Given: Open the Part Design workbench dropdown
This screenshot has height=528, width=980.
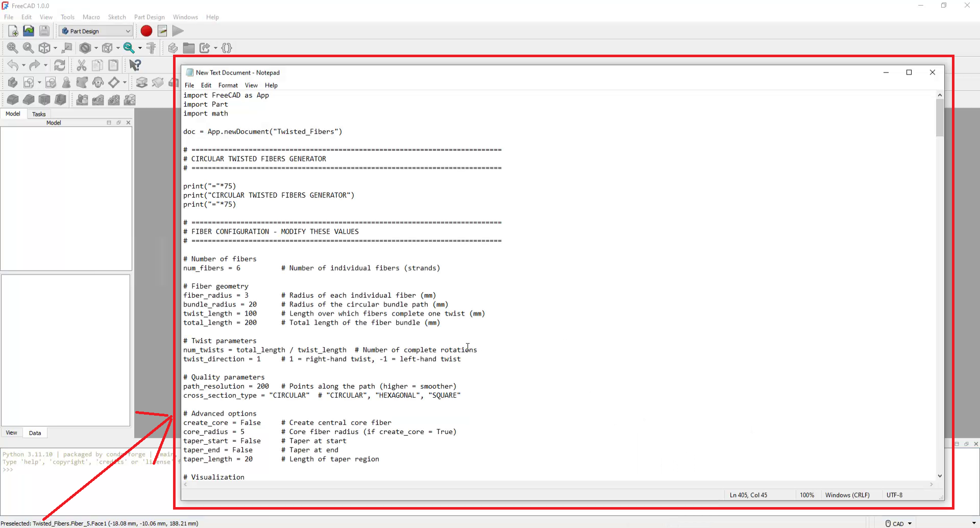Looking at the screenshot, I should point(95,31).
